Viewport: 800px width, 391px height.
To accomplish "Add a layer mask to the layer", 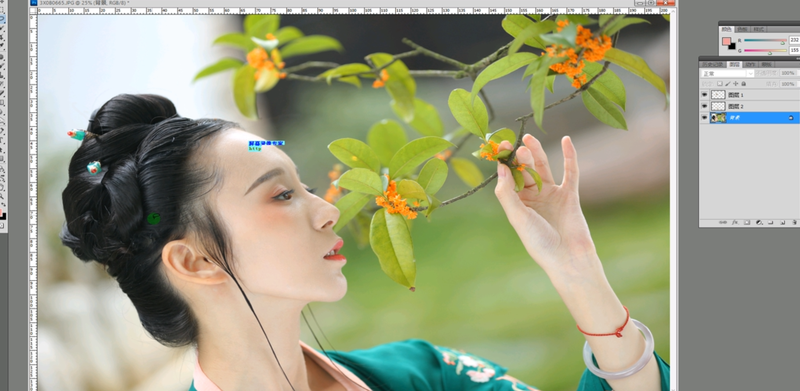I will [x=747, y=223].
